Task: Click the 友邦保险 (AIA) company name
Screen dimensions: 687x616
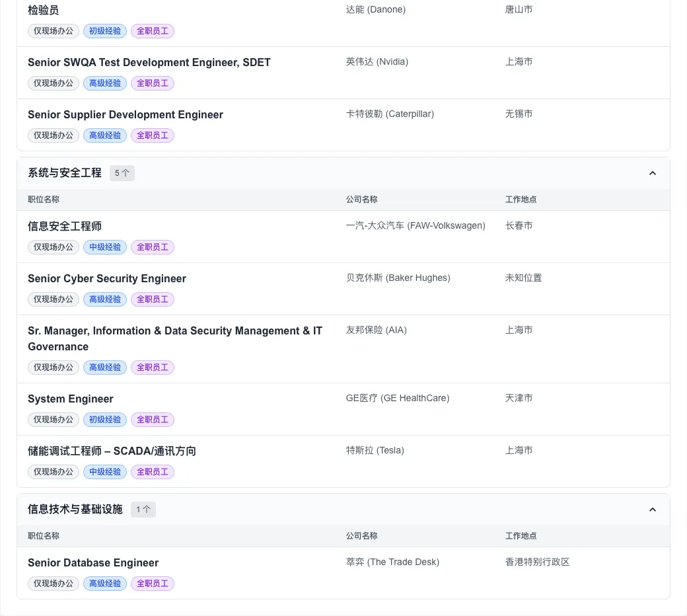Action: pyautogui.click(x=376, y=330)
